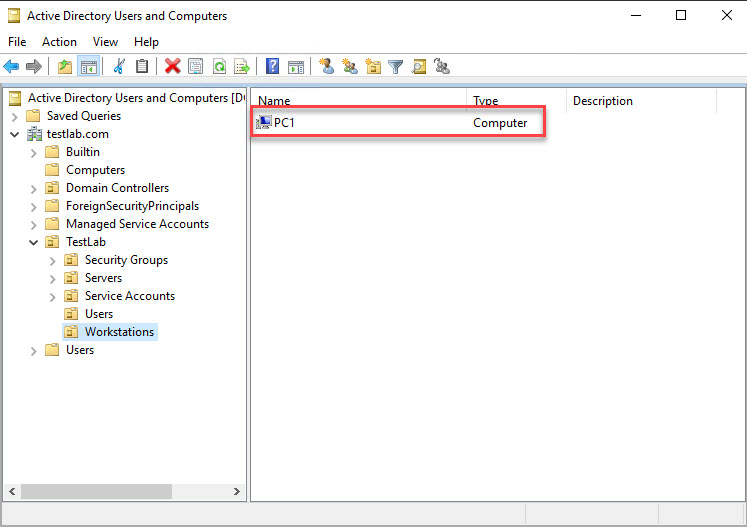Open the File menu
The width and height of the screenshot is (747, 527).
[x=17, y=42]
